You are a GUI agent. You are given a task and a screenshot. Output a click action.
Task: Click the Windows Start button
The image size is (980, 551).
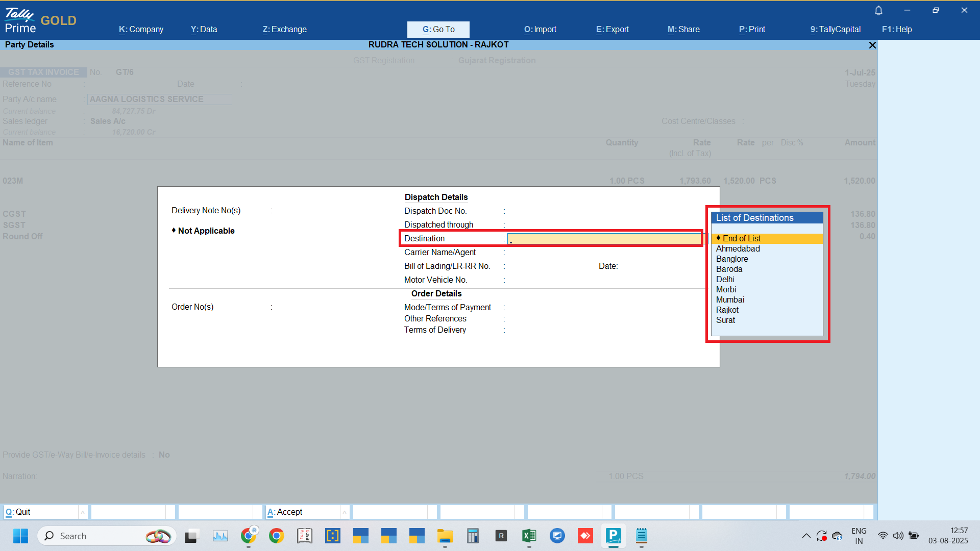(20, 536)
